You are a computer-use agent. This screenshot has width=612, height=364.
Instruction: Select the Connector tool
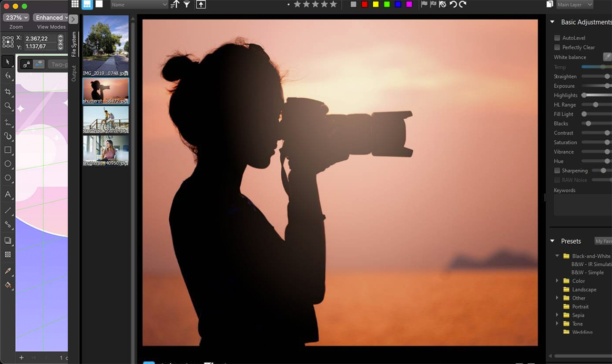click(x=7, y=224)
